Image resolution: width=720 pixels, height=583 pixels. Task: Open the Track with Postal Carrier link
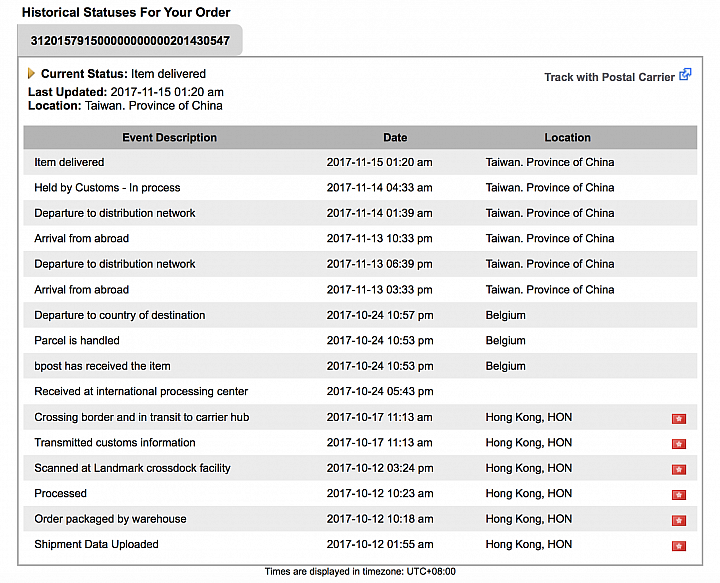coord(609,77)
